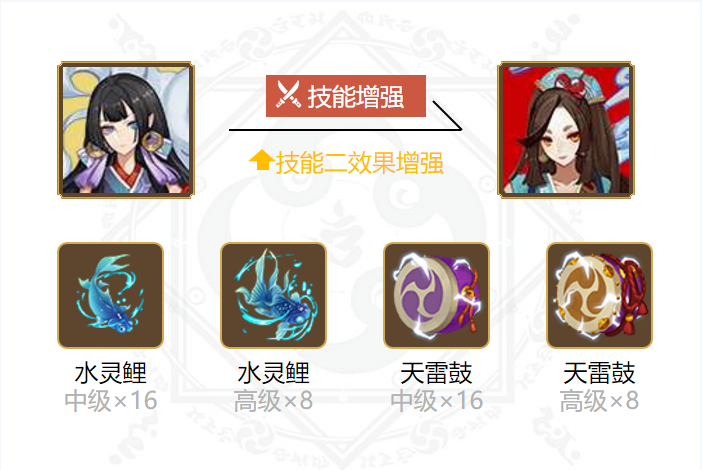Select the golden high-grade thunder drum icon

click(599, 295)
